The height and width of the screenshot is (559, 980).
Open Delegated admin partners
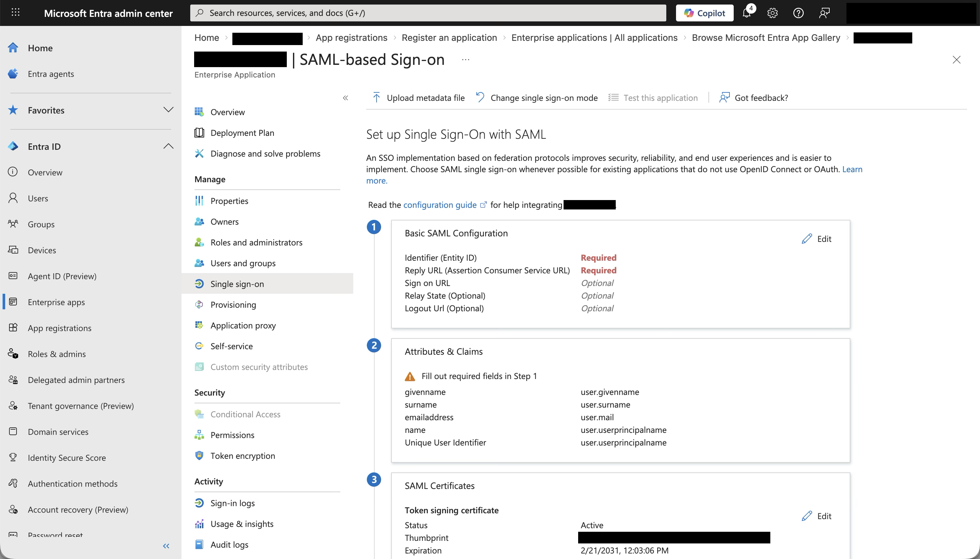(x=76, y=380)
